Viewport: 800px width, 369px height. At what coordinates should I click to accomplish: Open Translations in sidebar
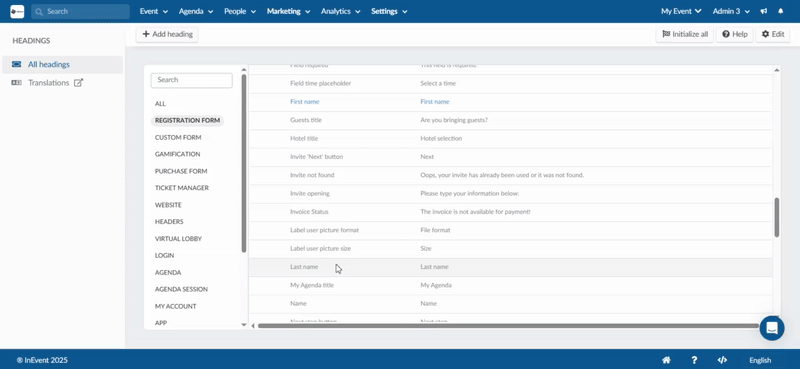click(x=48, y=83)
